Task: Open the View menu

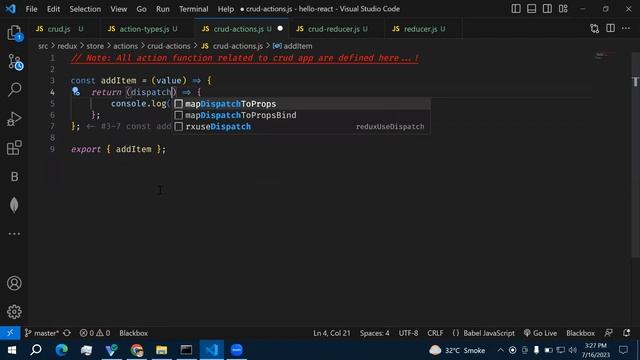Action: (x=118, y=9)
